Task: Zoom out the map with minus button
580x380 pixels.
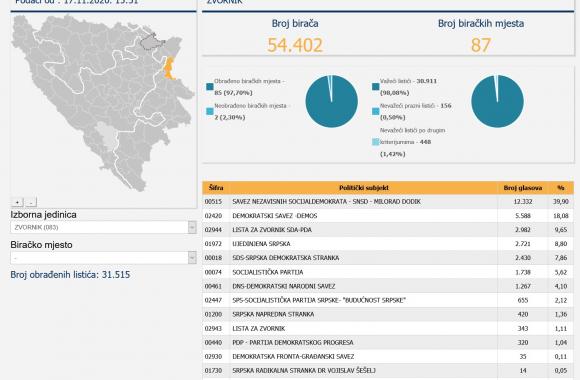Action: pos(31,202)
